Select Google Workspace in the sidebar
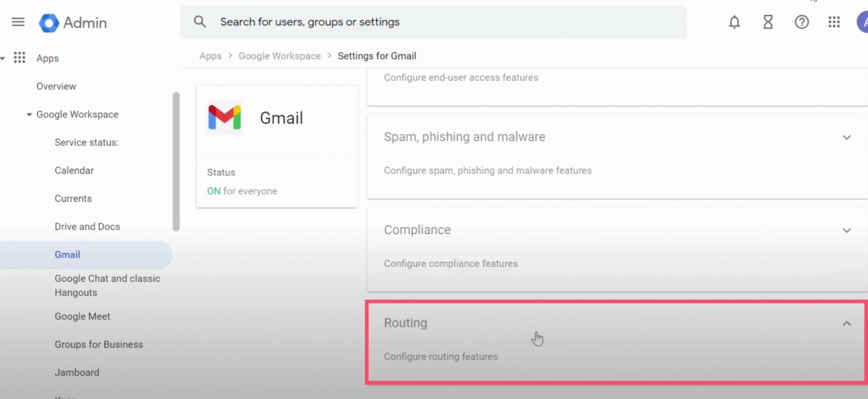 click(77, 114)
